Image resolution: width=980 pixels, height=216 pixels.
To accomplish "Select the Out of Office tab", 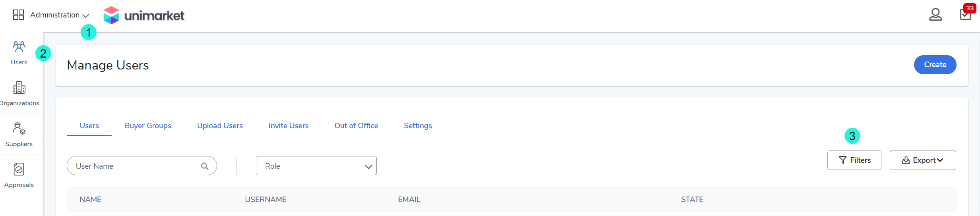I will [x=356, y=125].
